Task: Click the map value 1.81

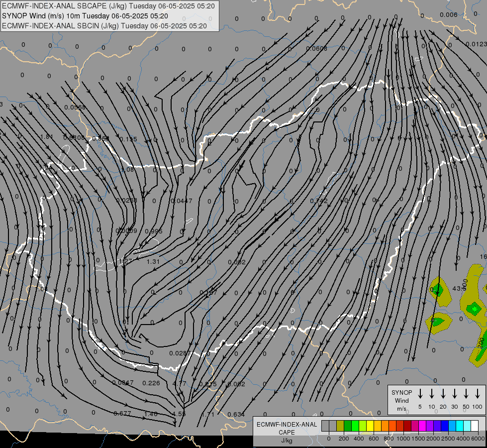Action: tap(47, 137)
